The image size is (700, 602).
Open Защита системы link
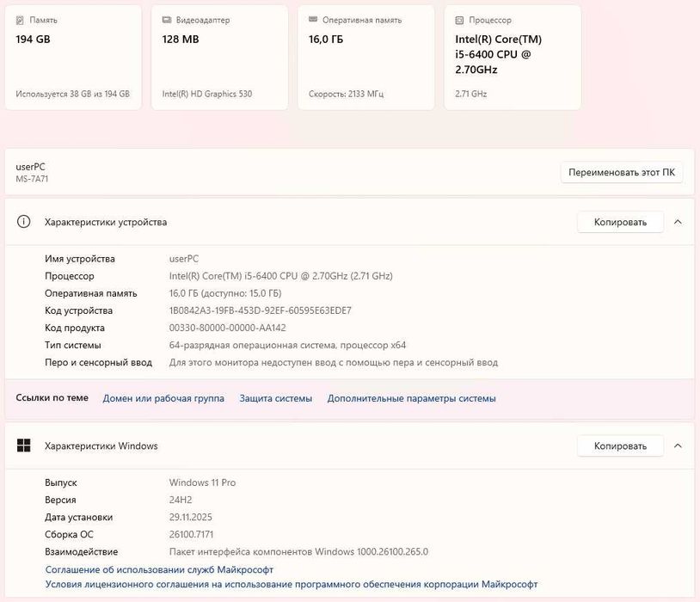(x=276, y=398)
